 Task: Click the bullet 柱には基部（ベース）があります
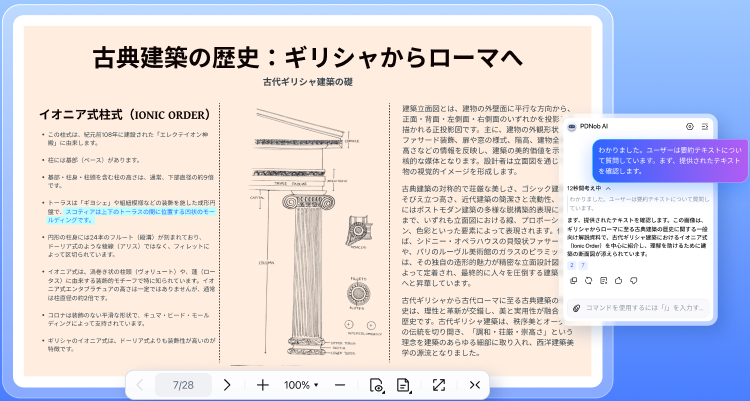point(94,160)
